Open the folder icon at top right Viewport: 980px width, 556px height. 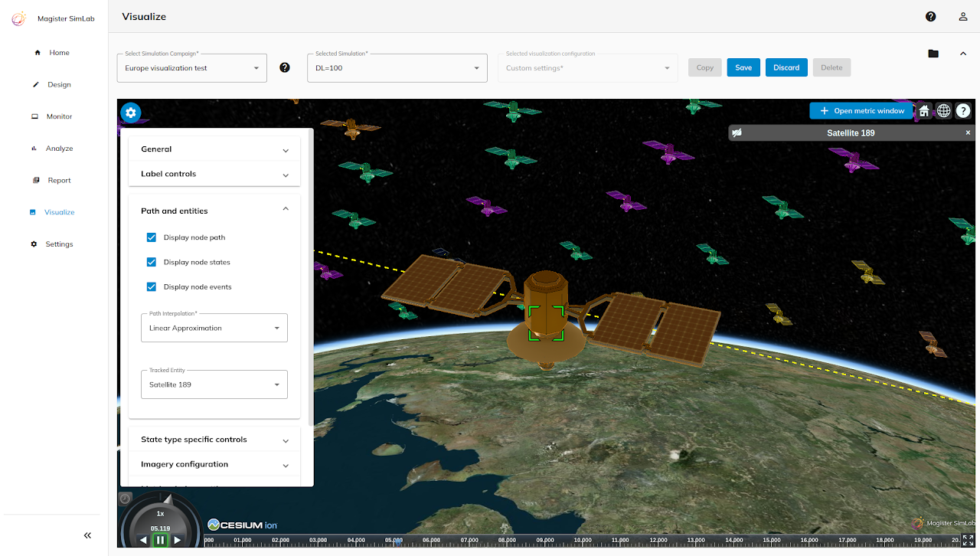tap(933, 54)
